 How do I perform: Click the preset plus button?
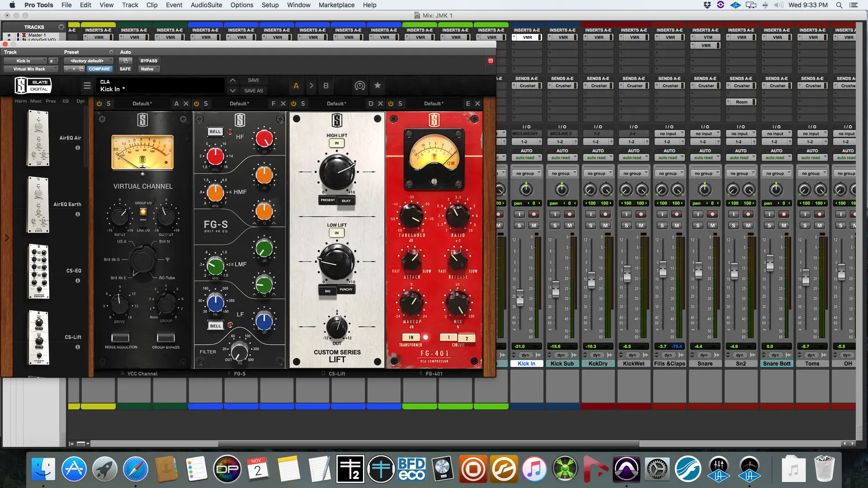pos(74,69)
